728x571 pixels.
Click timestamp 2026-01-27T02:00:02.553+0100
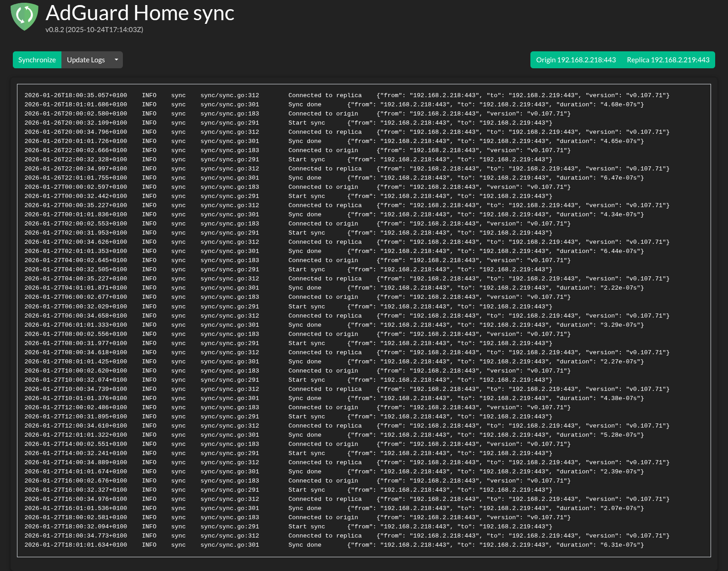coord(76,224)
